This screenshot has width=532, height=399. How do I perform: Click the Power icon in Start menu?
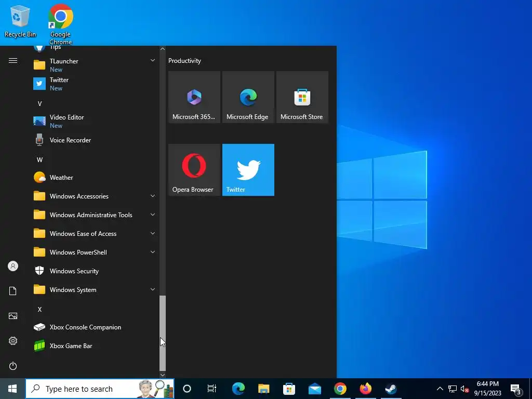[13, 366]
